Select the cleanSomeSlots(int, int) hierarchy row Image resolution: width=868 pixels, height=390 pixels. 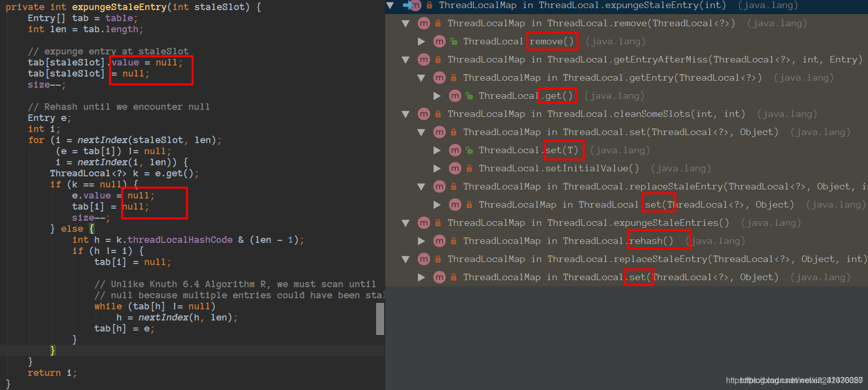(626, 114)
